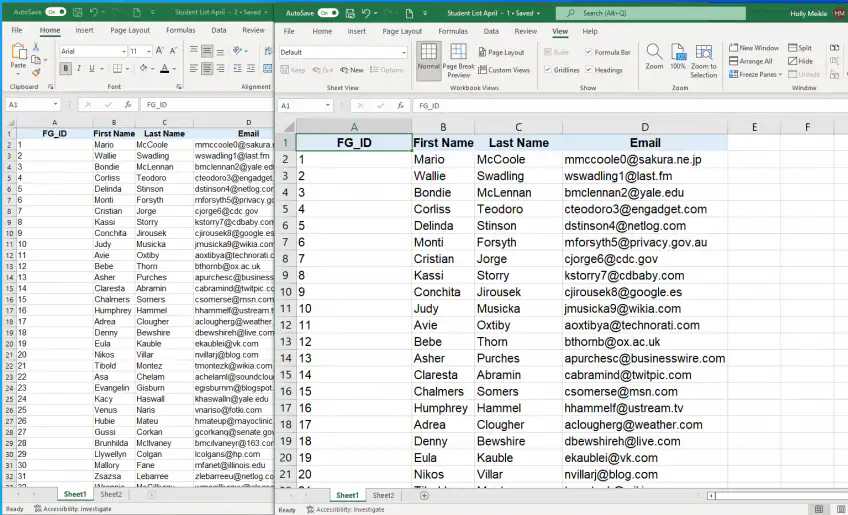Expand Paste options arrow in left window
The height and width of the screenshot is (515, 848).
[18, 73]
